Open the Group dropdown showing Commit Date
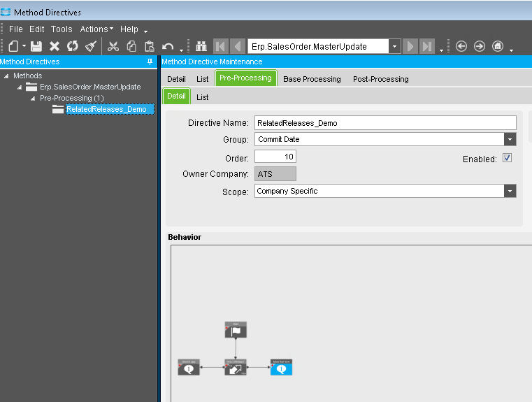Screen dimensions: 532x402 510,139
